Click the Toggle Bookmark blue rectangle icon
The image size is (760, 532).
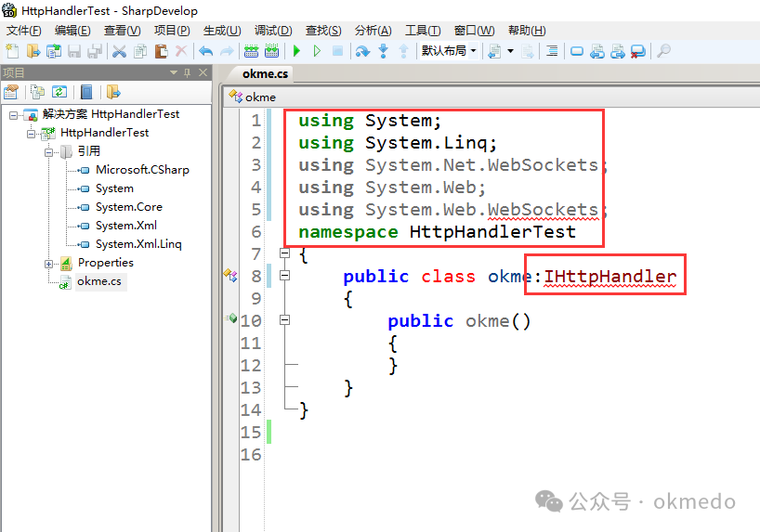pos(577,51)
